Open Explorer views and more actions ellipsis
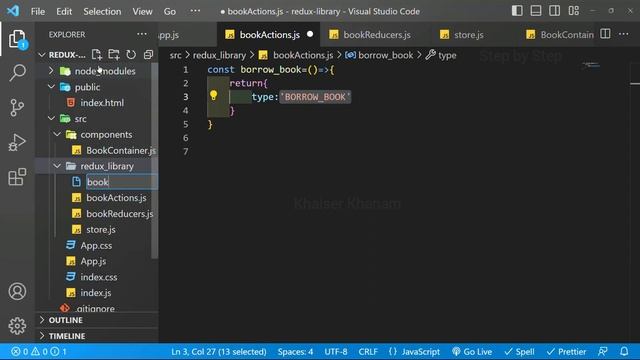 [x=142, y=34]
